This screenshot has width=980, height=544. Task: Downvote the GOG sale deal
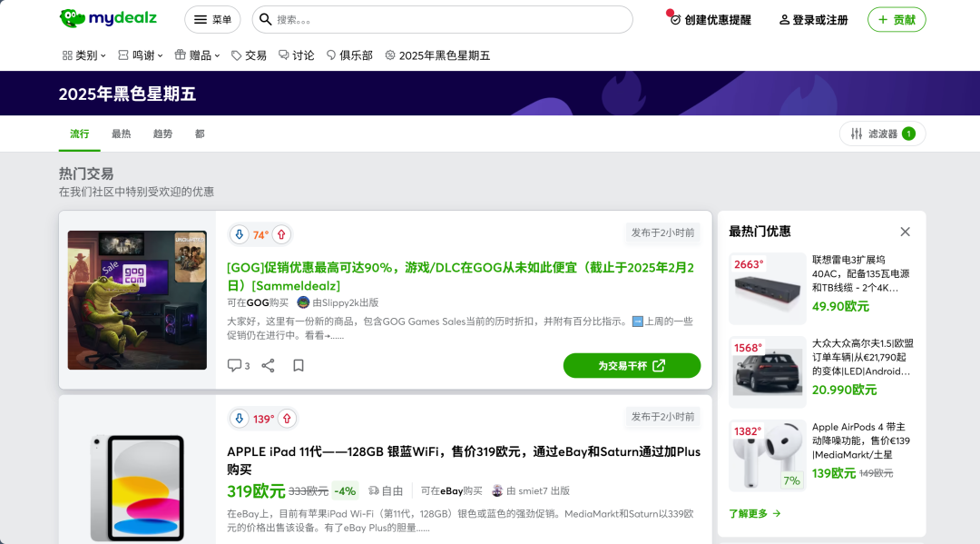click(x=240, y=234)
